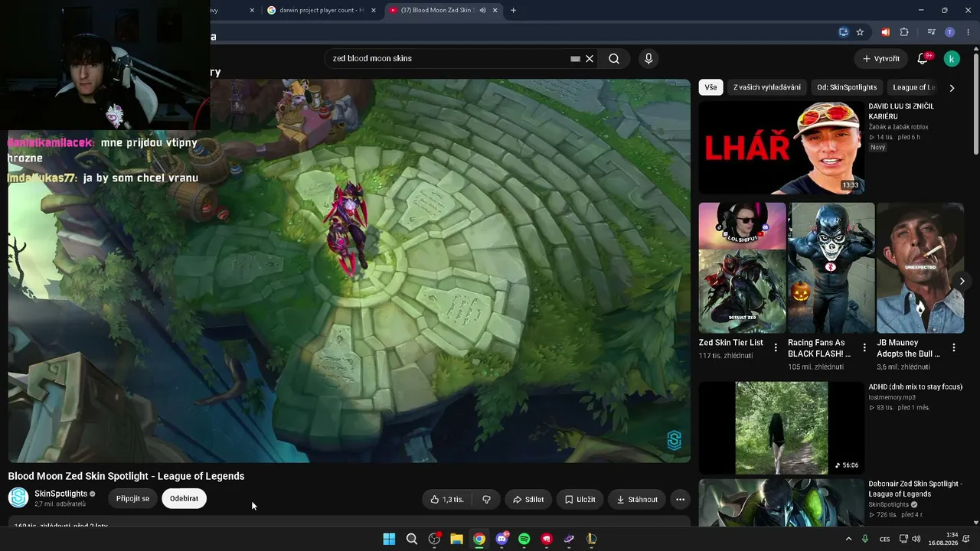Viewport: 980px width, 551px height.
Task: Click the Uložit save button
Action: pos(580,500)
